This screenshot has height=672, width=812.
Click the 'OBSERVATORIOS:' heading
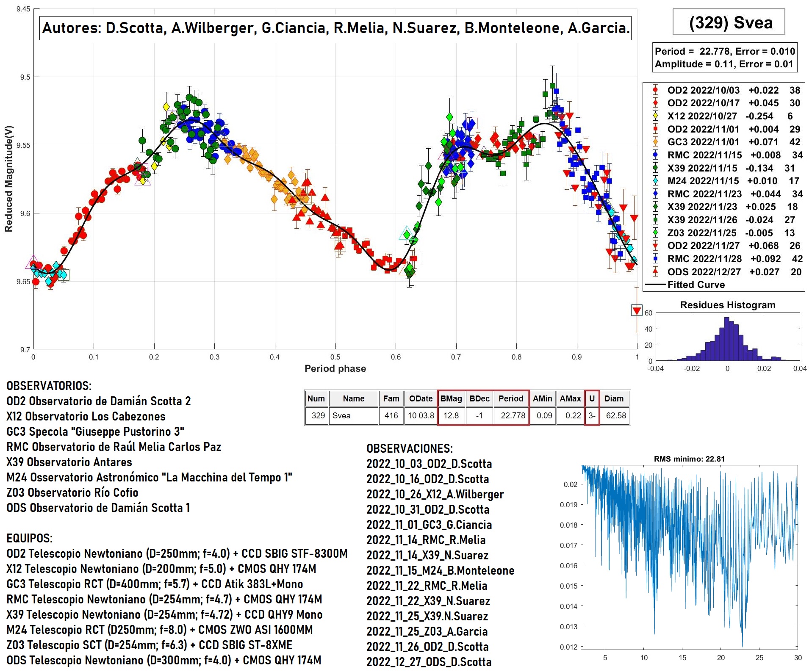point(49,386)
